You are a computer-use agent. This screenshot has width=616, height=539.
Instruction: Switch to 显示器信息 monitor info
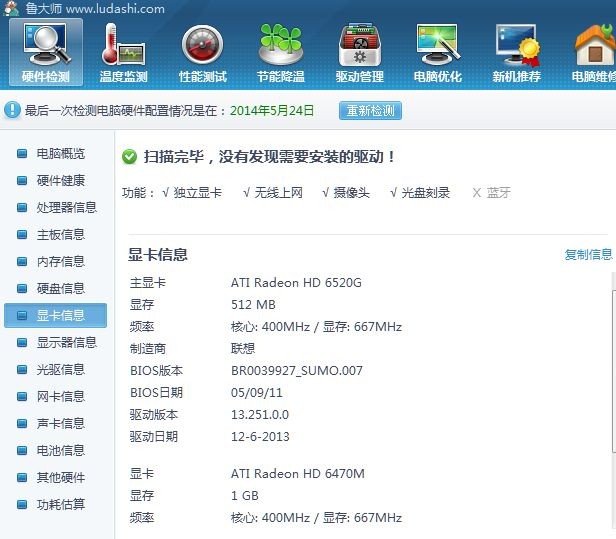click(x=66, y=343)
